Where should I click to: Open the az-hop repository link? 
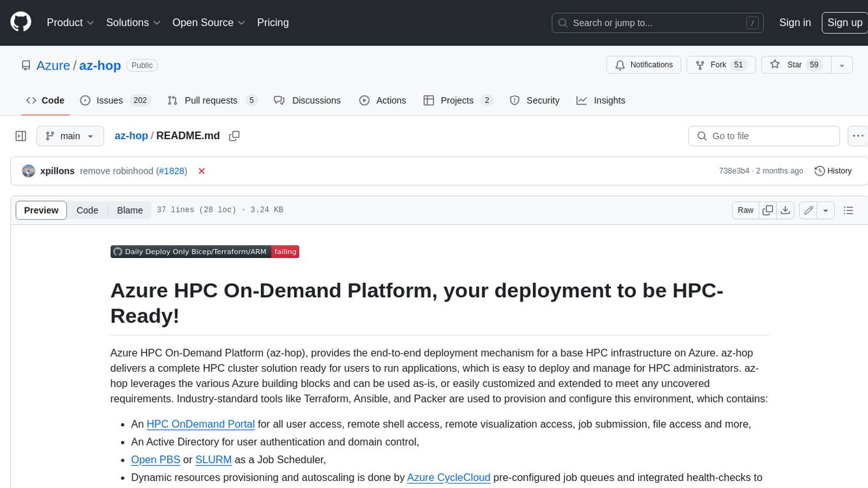[x=100, y=65]
